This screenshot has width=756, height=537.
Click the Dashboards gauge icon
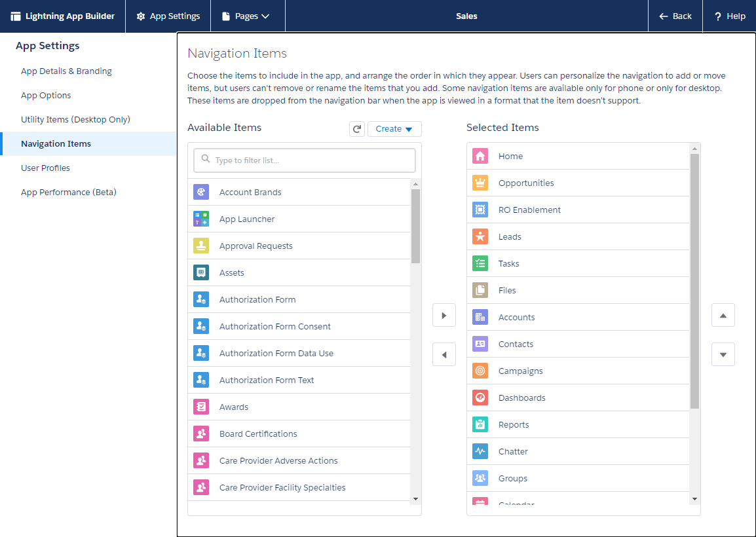pyautogui.click(x=480, y=398)
